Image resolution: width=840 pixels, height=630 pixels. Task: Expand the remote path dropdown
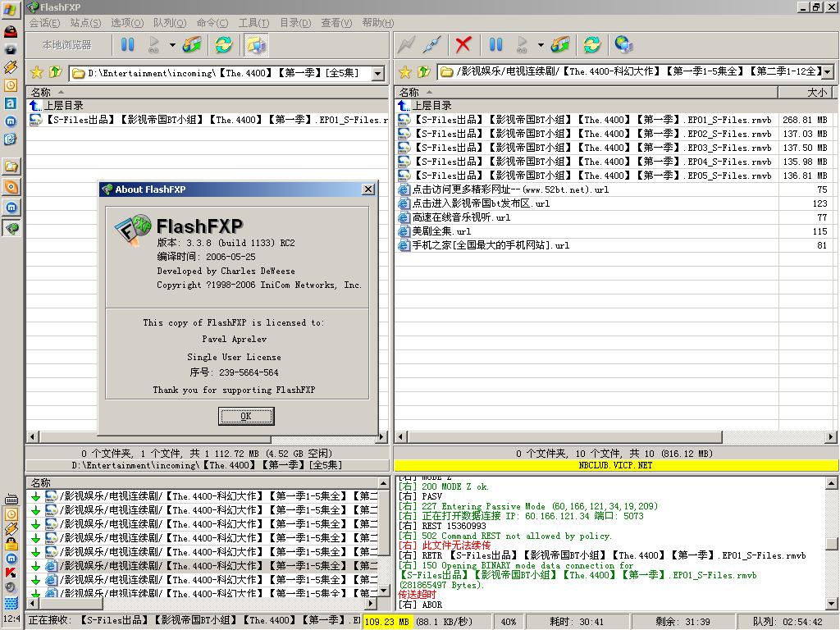[827, 72]
